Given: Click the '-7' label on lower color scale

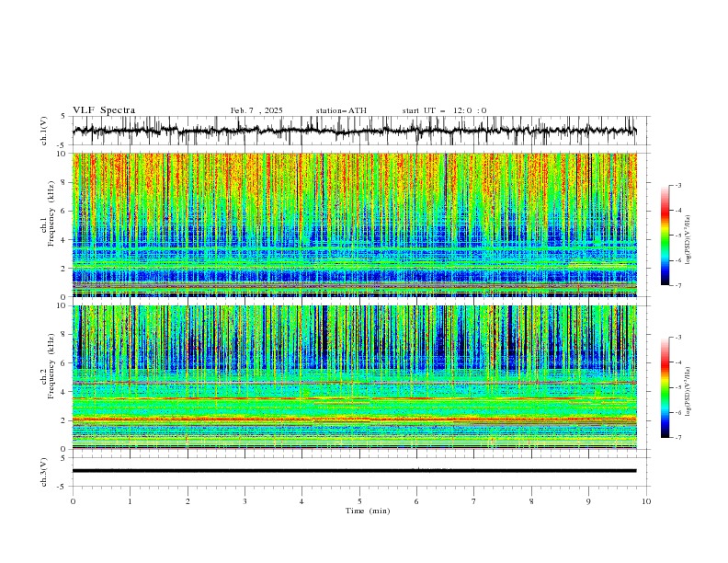Looking at the screenshot, I should tap(677, 438).
